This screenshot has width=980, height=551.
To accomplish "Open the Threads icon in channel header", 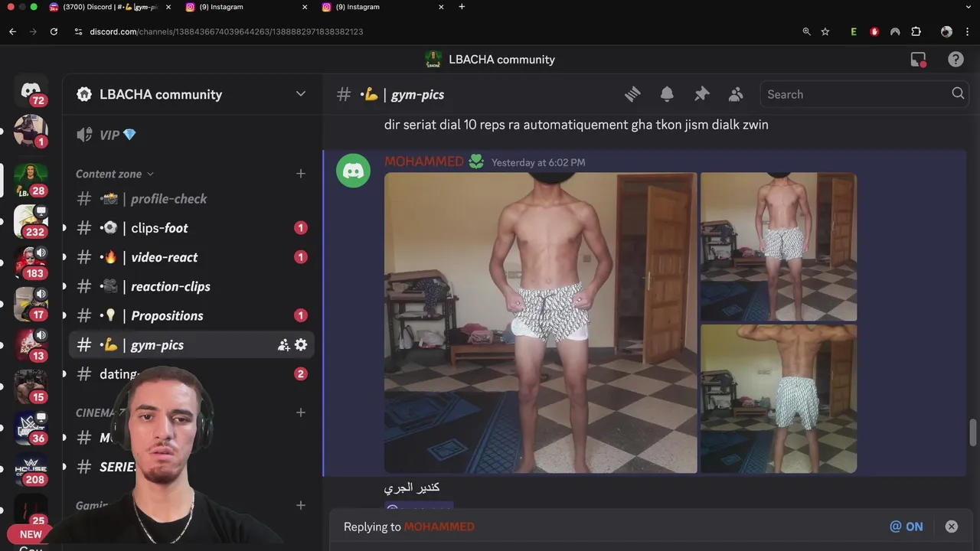I will (x=632, y=94).
